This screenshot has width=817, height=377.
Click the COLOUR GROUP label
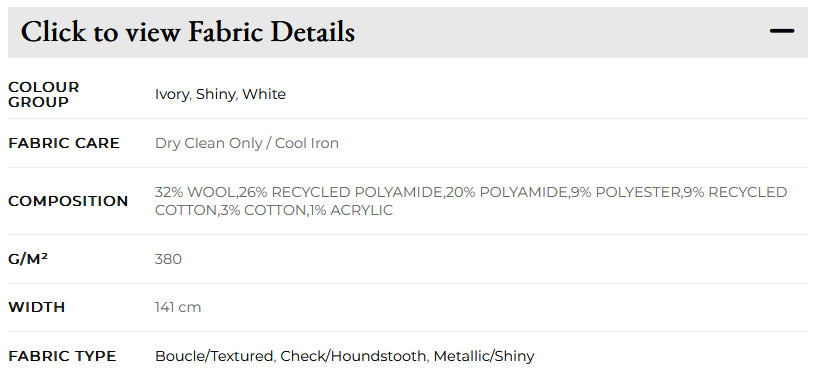[44, 94]
